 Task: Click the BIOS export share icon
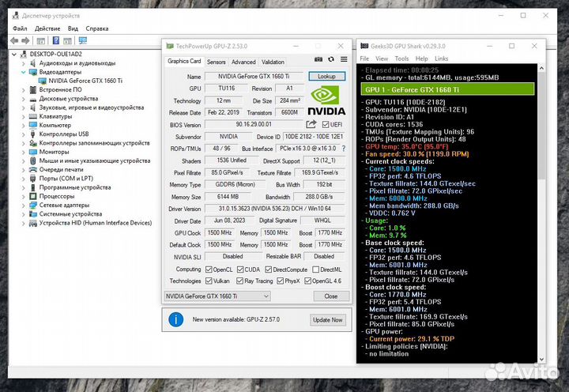pos(311,124)
